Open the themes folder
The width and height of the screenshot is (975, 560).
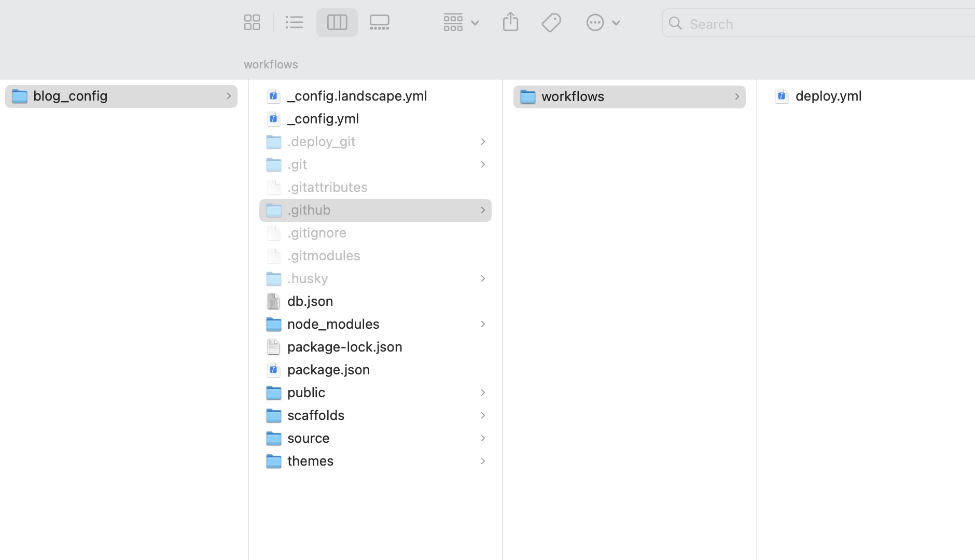point(310,461)
